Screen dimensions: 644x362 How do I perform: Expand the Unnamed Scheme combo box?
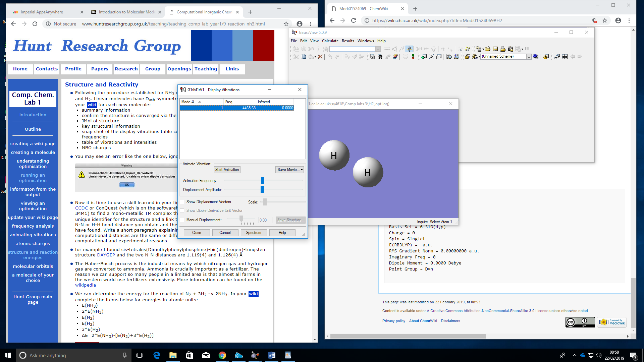[x=529, y=57]
